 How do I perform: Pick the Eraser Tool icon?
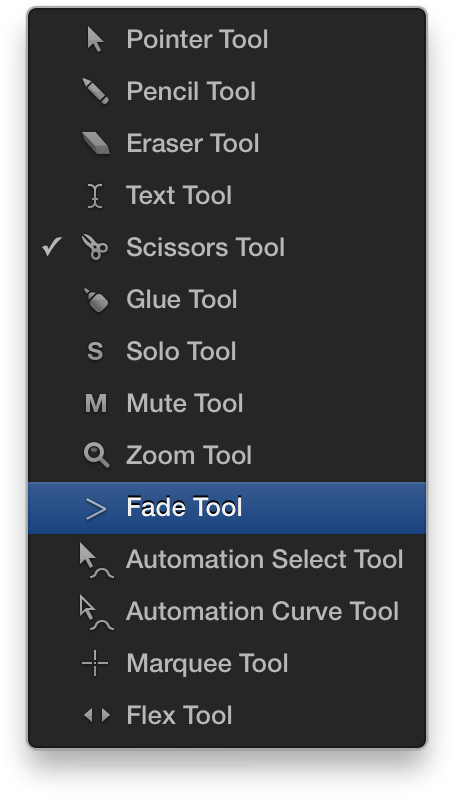click(95, 143)
